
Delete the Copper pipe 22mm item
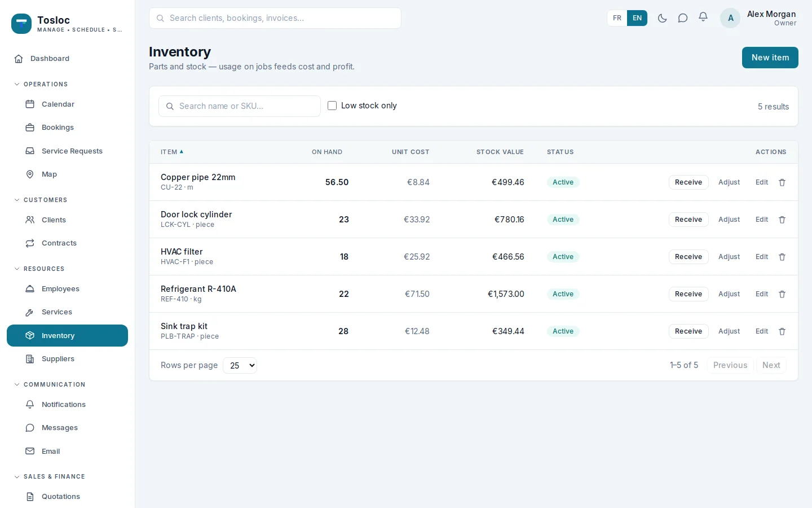coord(782,182)
